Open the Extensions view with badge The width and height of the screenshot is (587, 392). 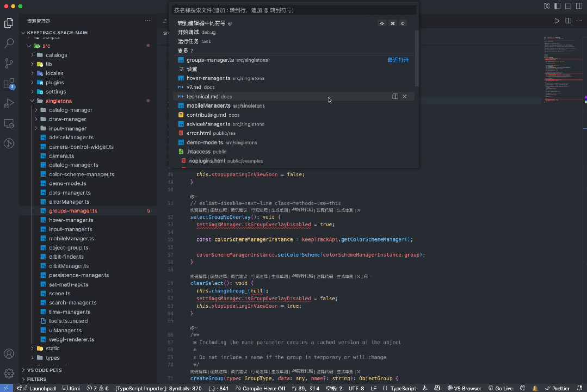(9, 83)
